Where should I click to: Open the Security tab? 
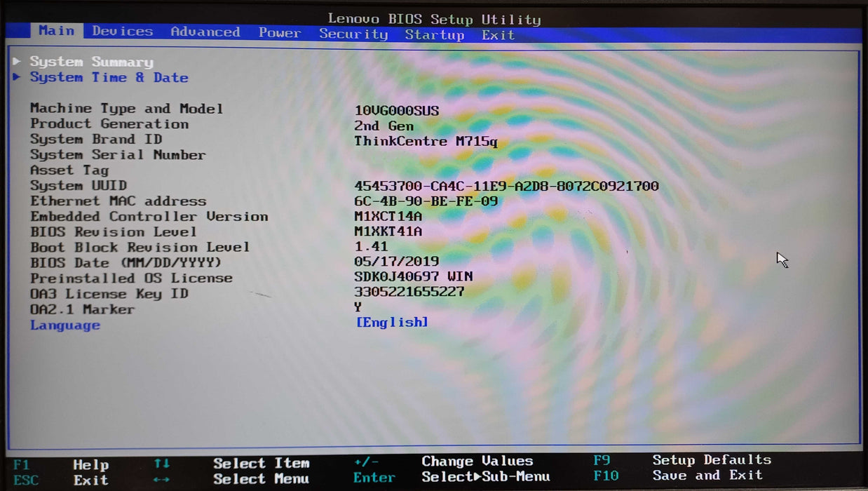[x=353, y=34]
